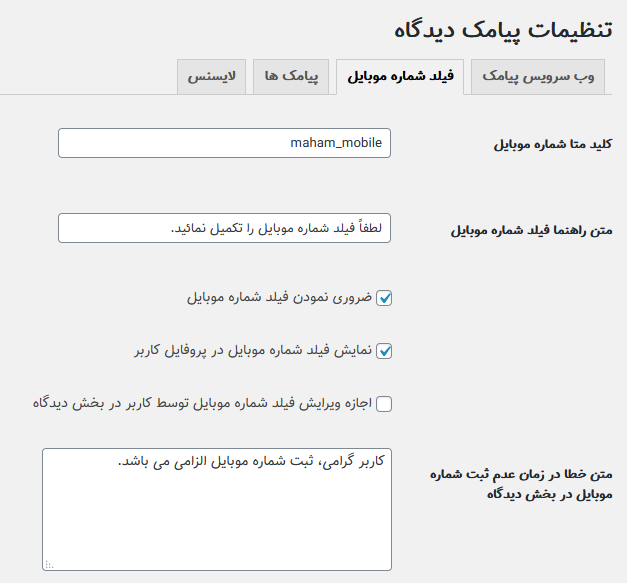Image resolution: width=627 pixels, height=583 pixels.
Task: Click the error message textarea
Action: point(217,509)
